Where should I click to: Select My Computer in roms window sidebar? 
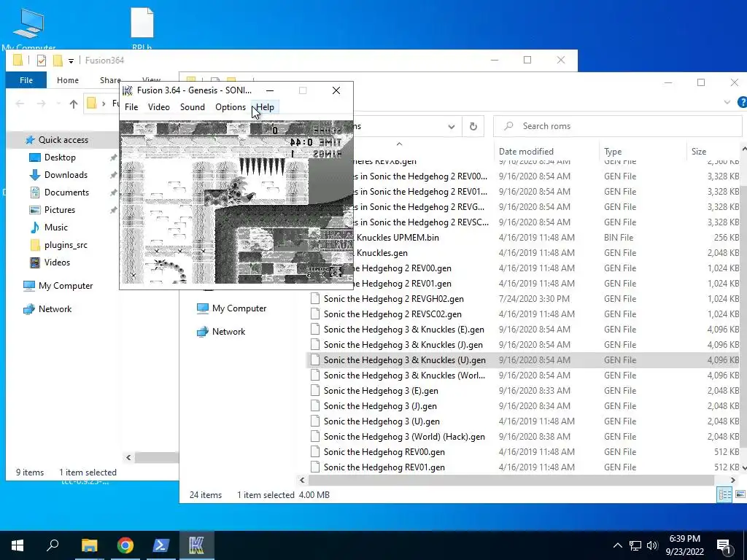pyautogui.click(x=239, y=308)
